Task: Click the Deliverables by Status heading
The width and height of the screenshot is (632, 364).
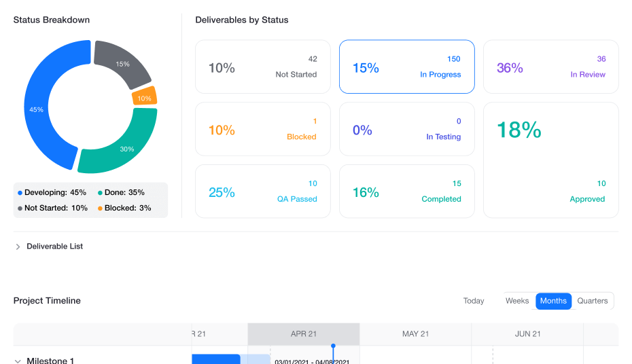Action: (242, 20)
